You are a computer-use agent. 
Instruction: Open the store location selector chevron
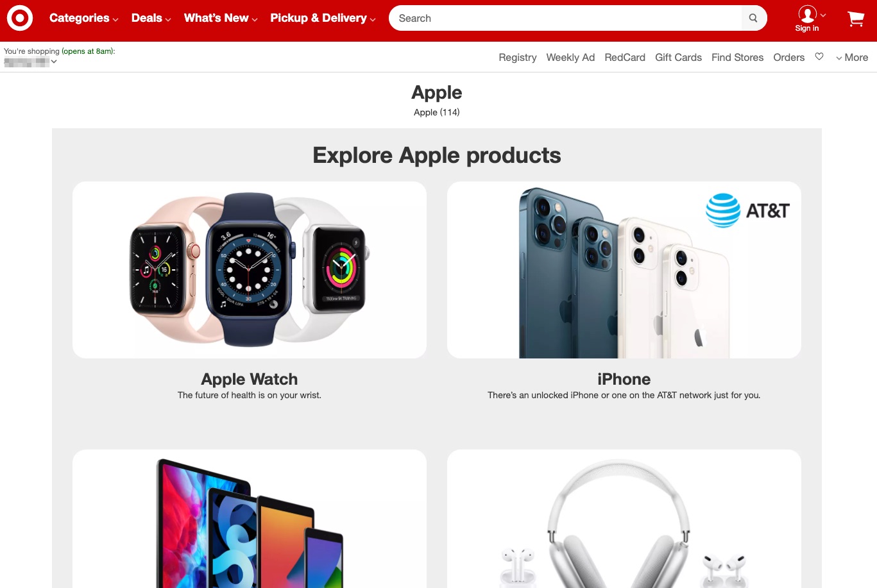click(54, 62)
